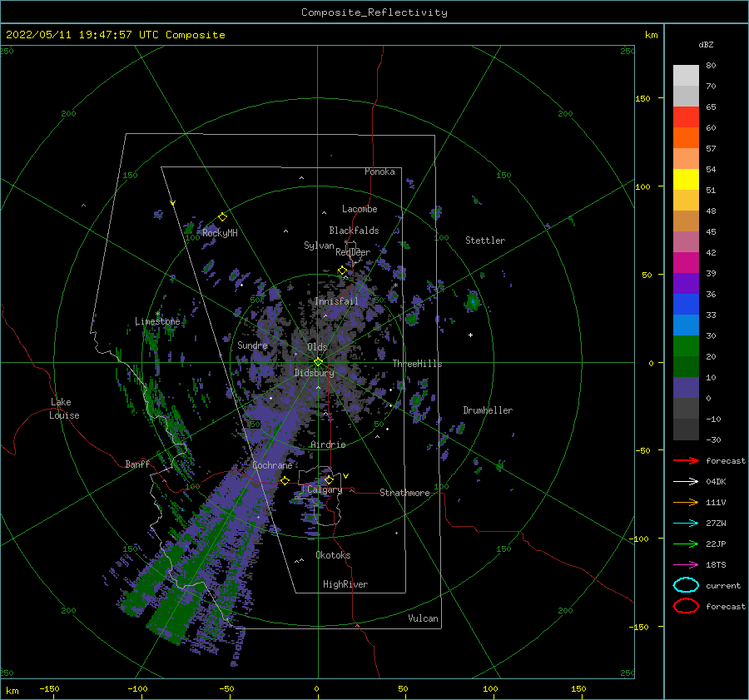749x700 pixels.
Task: Click the 'current' legend text
Action: 723,585
